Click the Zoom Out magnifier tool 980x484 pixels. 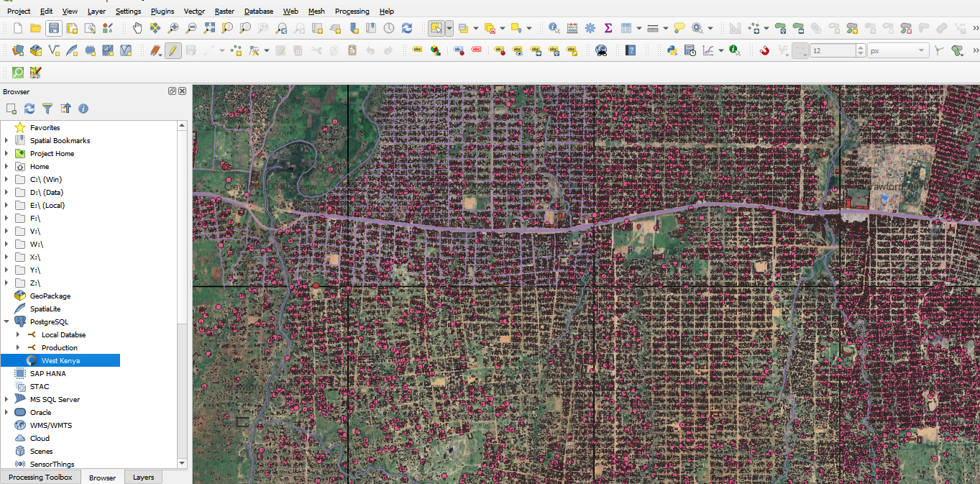[191, 28]
